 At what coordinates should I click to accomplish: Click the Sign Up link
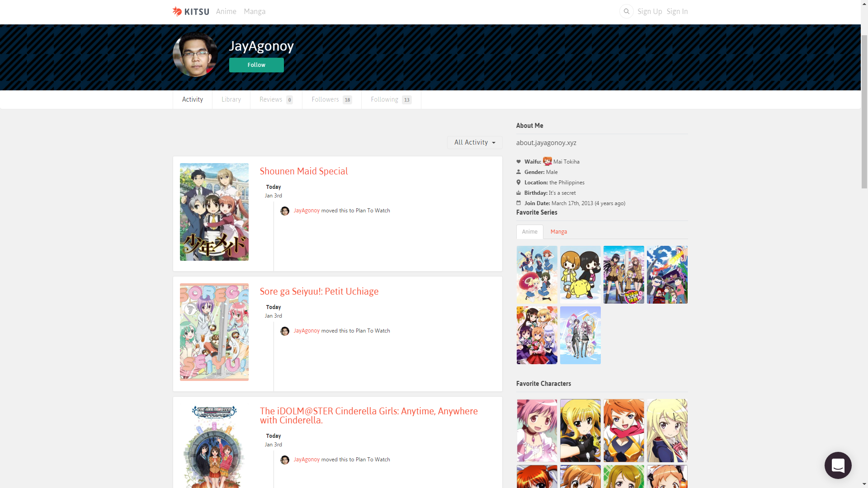(649, 11)
